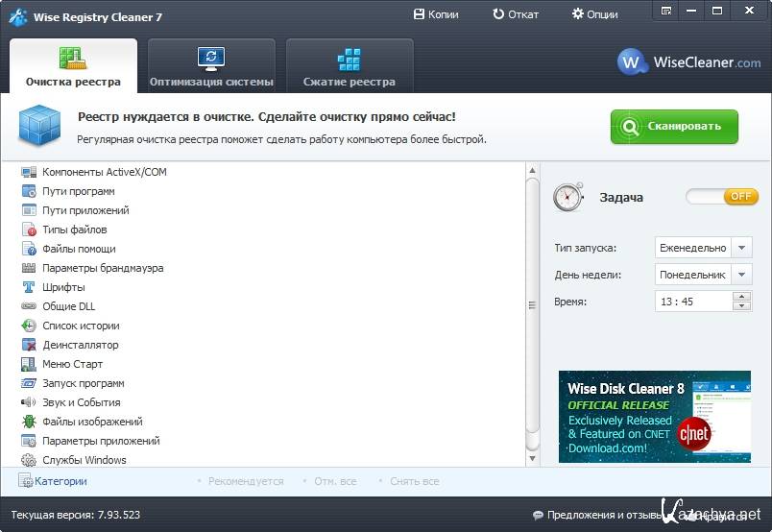
Task: Increase time with the up stepper arrow
Action: [741, 296]
